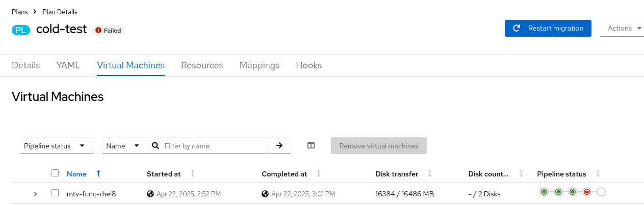Switch to the YAML tab
Viewport: 644px width, 205px height.
pyautogui.click(x=68, y=65)
